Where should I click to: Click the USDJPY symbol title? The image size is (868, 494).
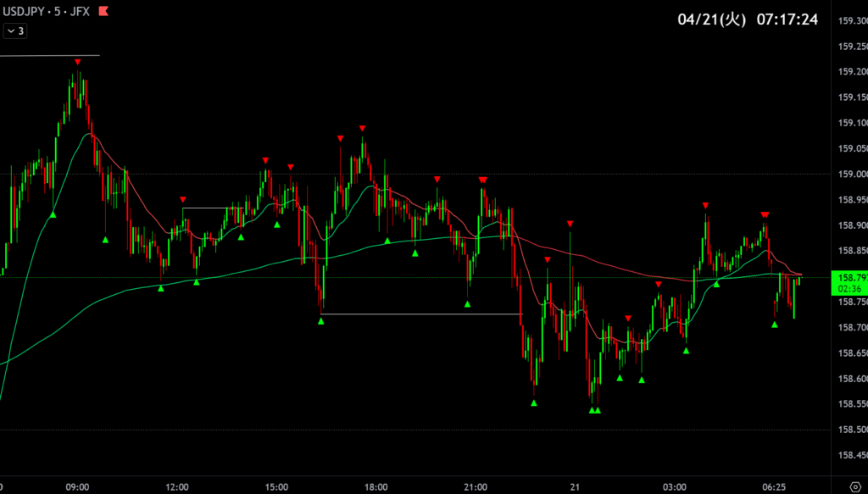point(24,12)
